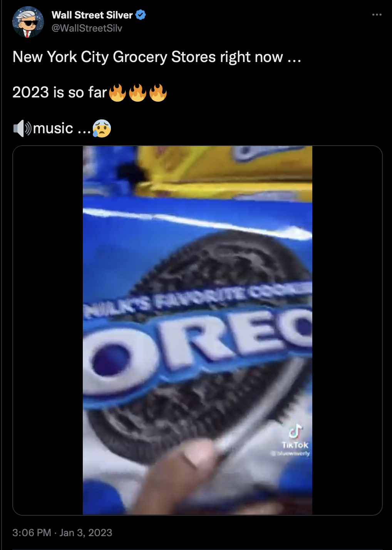The height and width of the screenshot is (550, 392).
Task: Play the Oreo package video
Action: click(x=197, y=330)
